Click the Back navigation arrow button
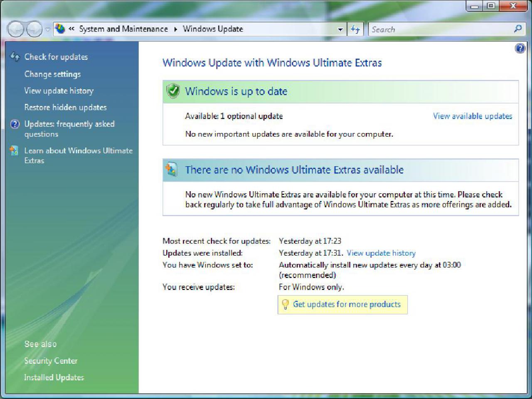532x399 pixels. 16,29
